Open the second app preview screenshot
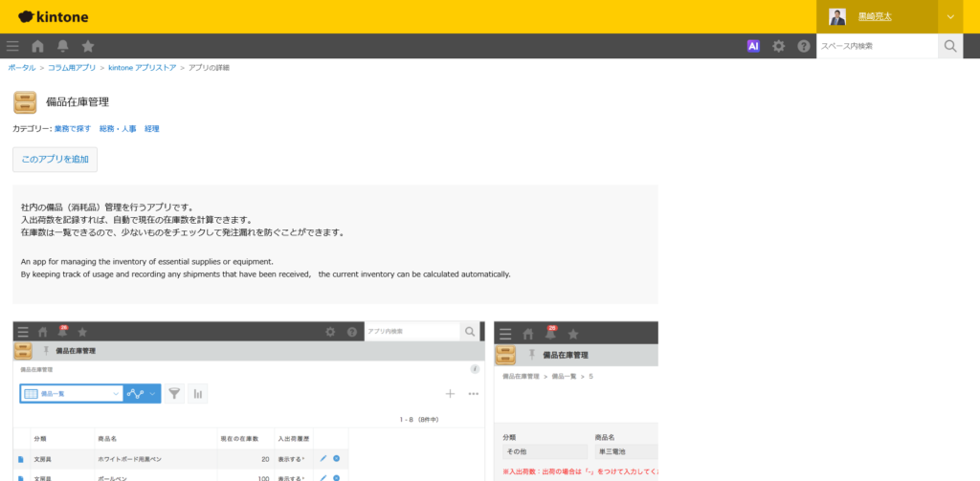The width and height of the screenshot is (980, 481). point(575,401)
